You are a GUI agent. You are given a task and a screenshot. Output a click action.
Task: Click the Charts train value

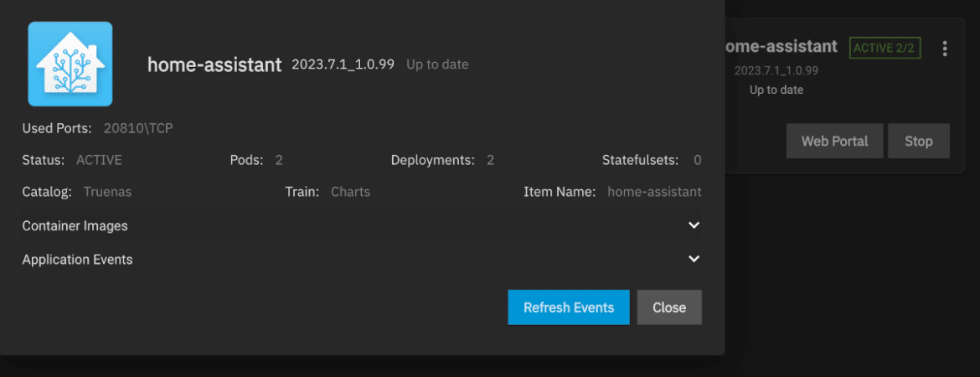click(351, 192)
